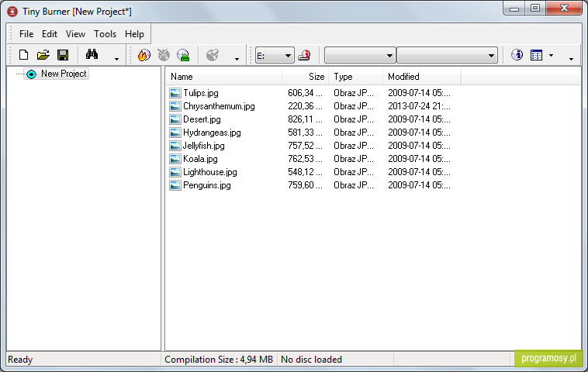The height and width of the screenshot is (372, 588).
Task: Open the View menu
Action: point(75,34)
